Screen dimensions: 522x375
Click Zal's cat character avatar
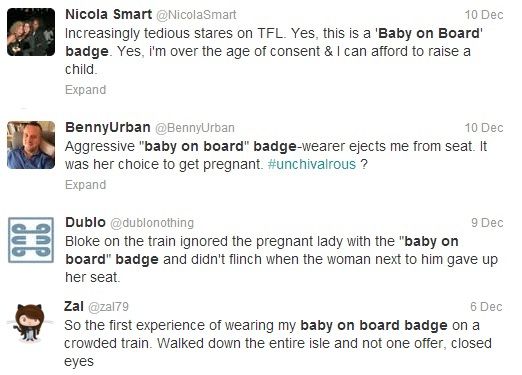[30, 323]
